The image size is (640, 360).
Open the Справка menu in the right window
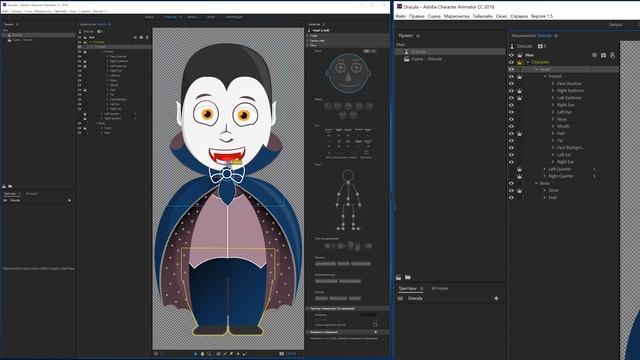coord(519,16)
